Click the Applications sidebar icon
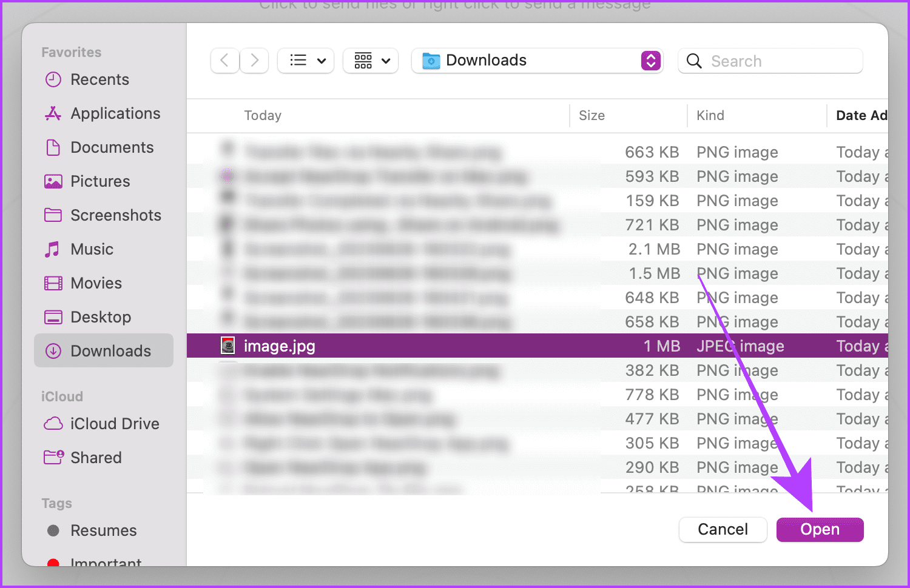Screen dimensions: 910x588 [x=53, y=113]
